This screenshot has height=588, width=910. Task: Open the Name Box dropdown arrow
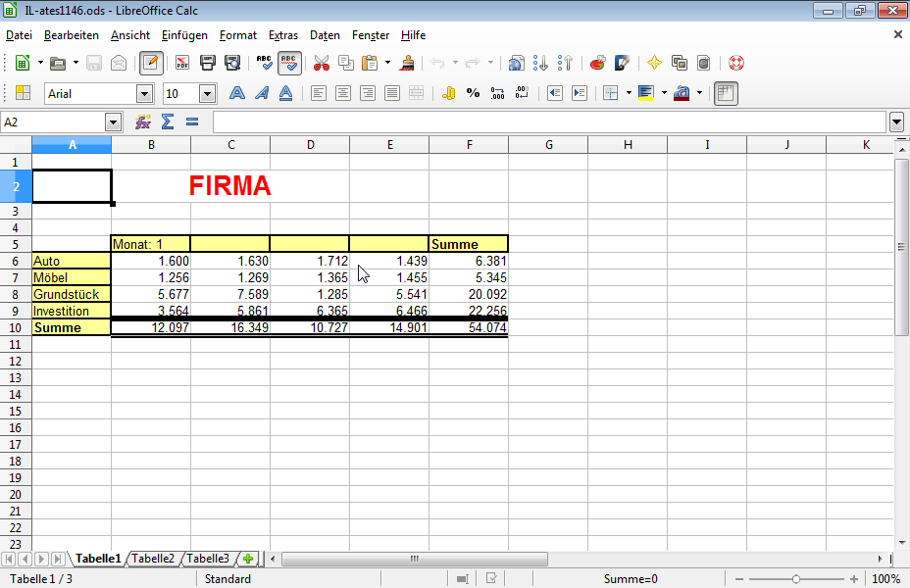113,122
